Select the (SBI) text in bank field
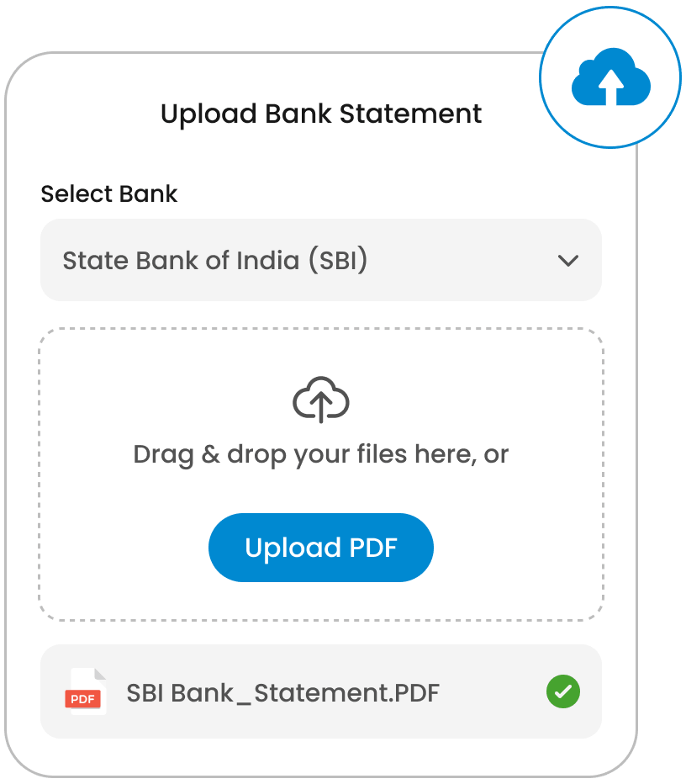Viewport: 686px width, 784px height. pos(338,260)
